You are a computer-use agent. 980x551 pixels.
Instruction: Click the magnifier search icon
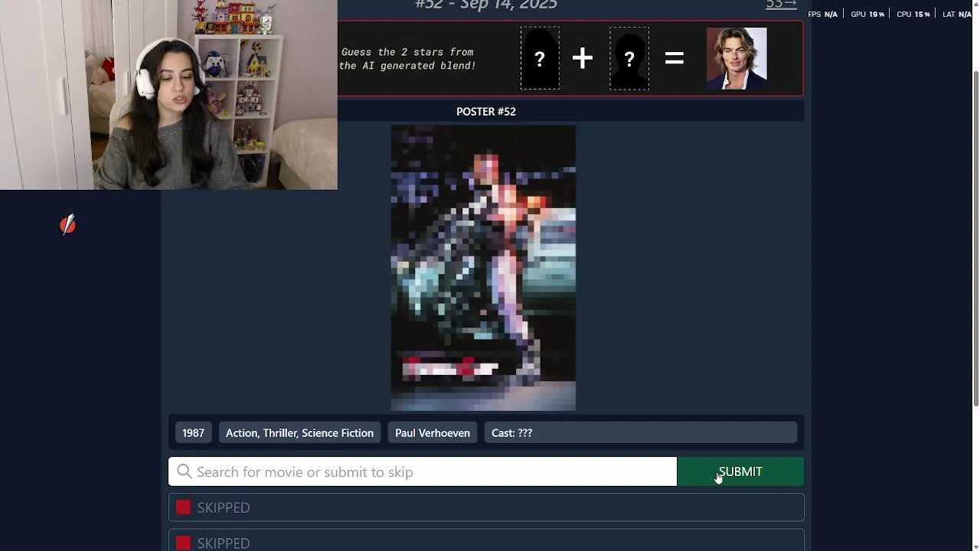point(185,471)
